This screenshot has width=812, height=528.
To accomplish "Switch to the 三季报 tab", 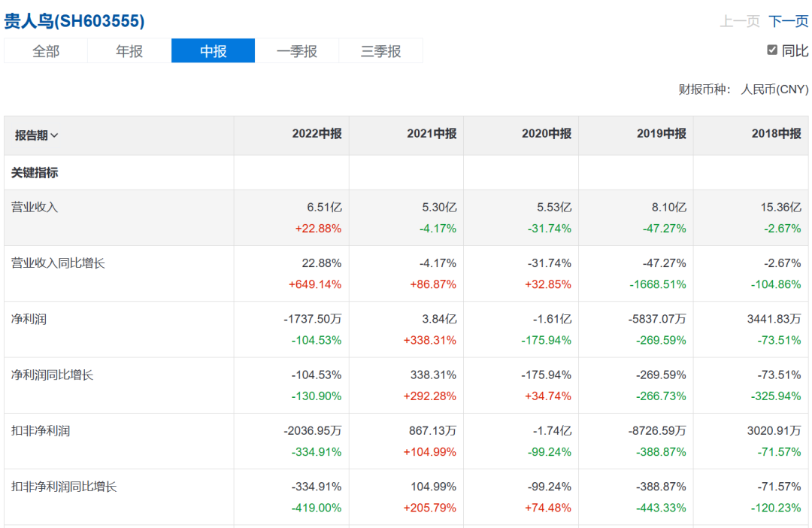I will coord(381,51).
